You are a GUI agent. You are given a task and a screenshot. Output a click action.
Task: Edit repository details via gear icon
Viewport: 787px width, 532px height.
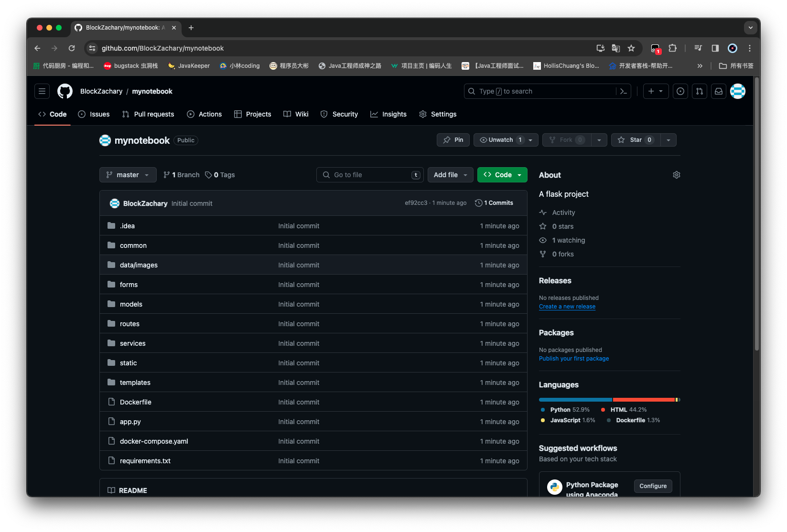coord(676,175)
